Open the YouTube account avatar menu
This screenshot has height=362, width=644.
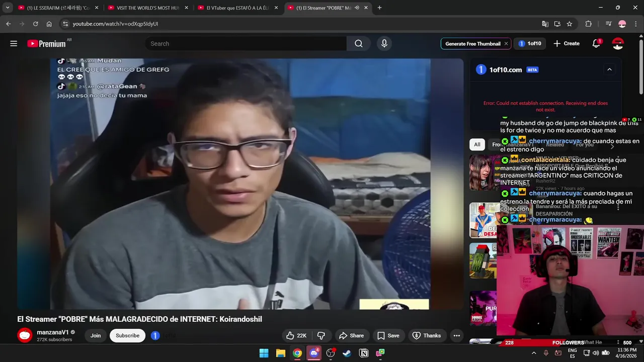click(618, 44)
